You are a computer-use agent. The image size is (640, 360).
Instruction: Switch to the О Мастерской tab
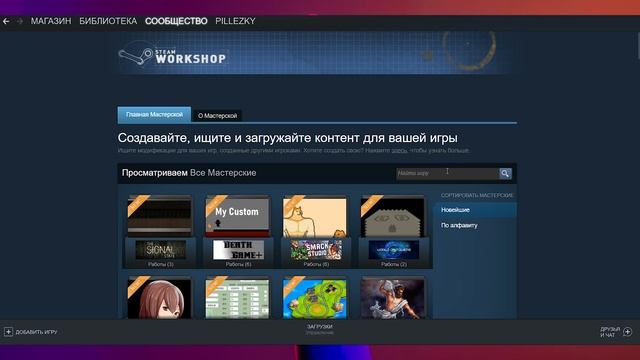pos(218,116)
